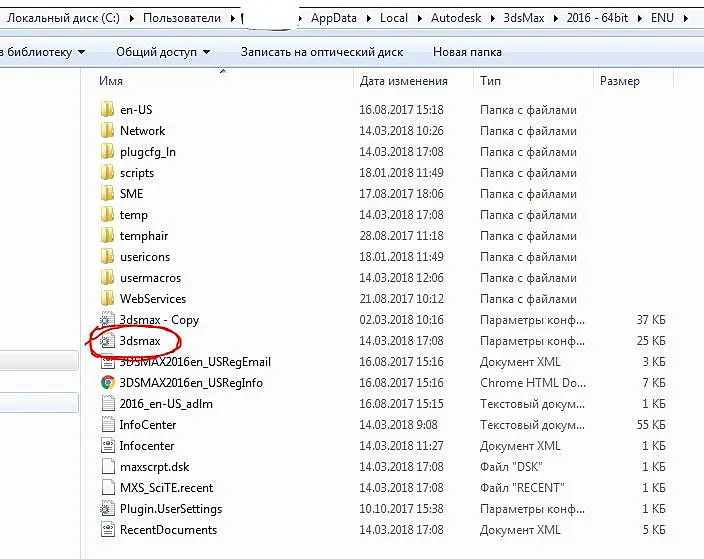Go to Пользователи breadcrumb
Viewport: 704px width, 559px height.
pos(182,18)
